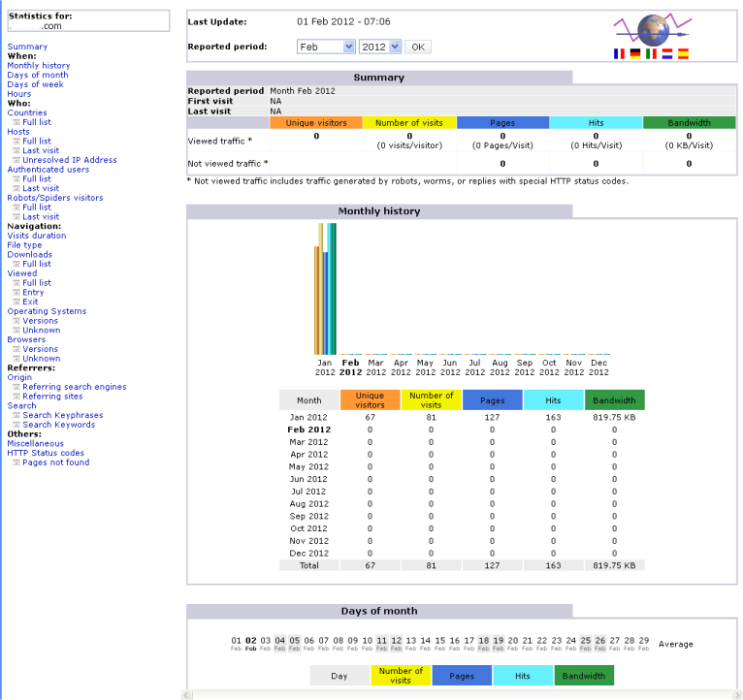The width and height of the screenshot is (743, 700).
Task: Open Operating Systems report
Action: pyautogui.click(x=47, y=311)
